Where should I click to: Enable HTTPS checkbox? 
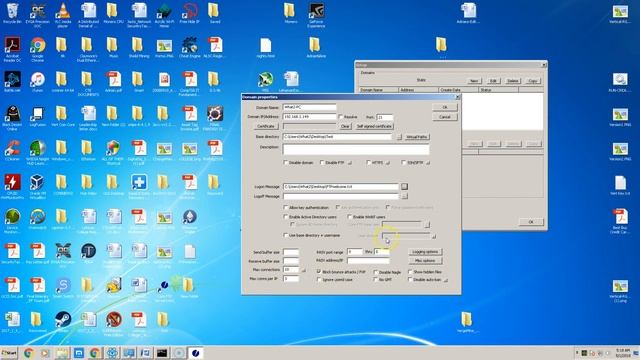[x=369, y=162]
